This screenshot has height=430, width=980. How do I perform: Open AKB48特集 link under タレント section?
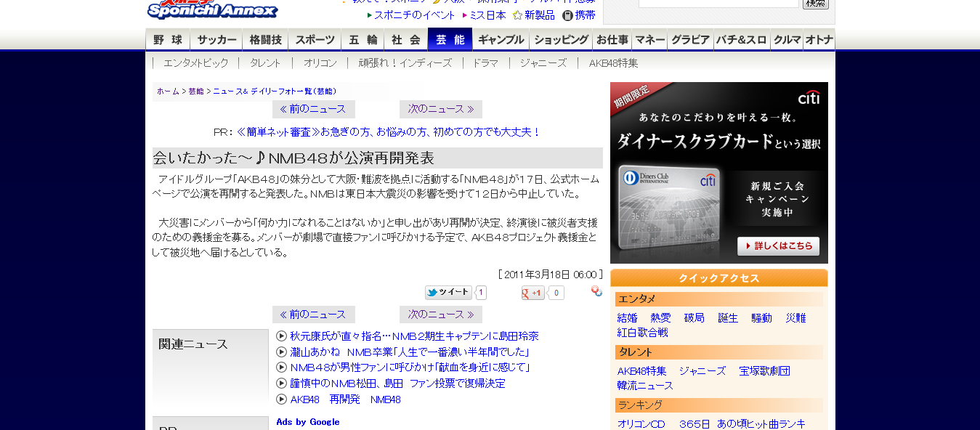(x=641, y=371)
